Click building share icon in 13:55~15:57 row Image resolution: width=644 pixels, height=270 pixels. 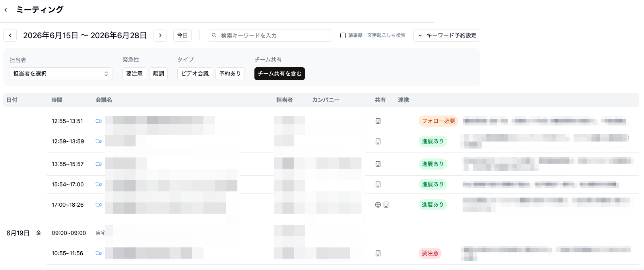[378, 164]
